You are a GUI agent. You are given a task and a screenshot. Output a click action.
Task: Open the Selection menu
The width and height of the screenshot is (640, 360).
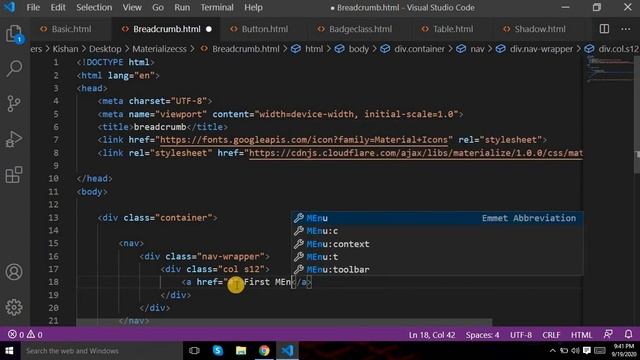pyautogui.click(x=94, y=7)
